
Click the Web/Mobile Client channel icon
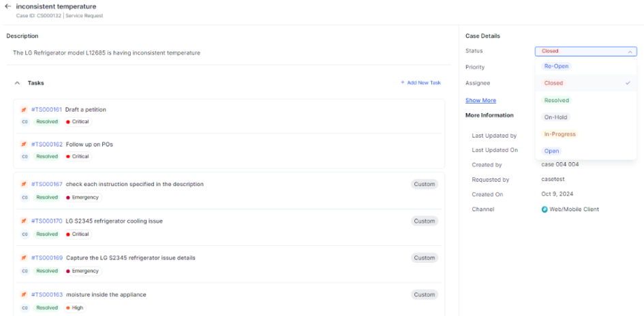pos(545,209)
